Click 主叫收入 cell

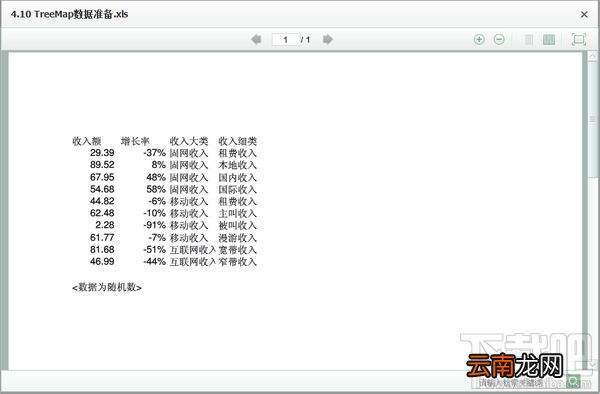pyautogui.click(x=237, y=213)
